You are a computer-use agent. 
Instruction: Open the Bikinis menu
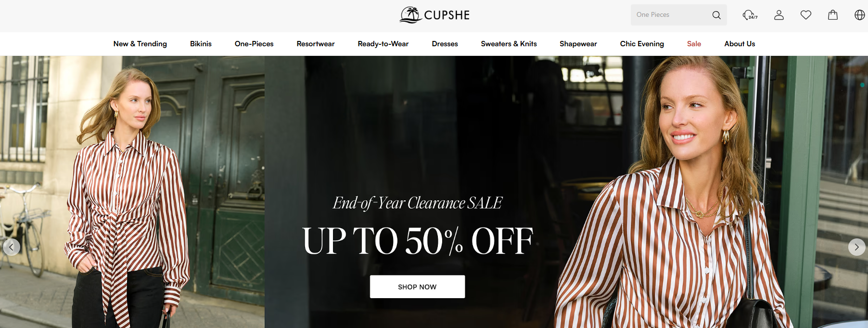(201, 44)
